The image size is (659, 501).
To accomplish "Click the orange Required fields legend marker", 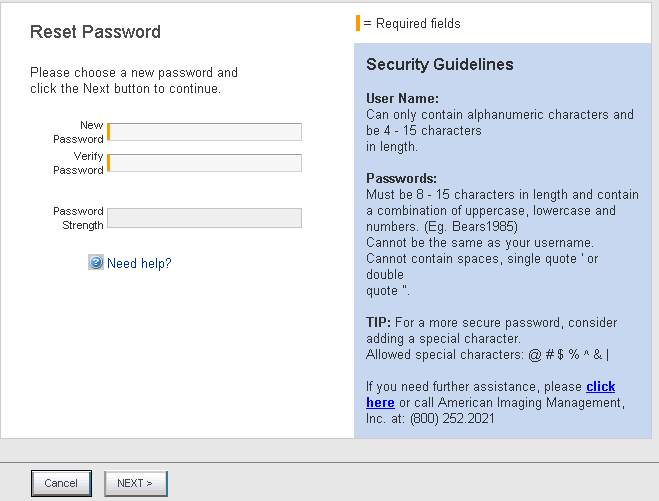I will (x=358, y=23).
